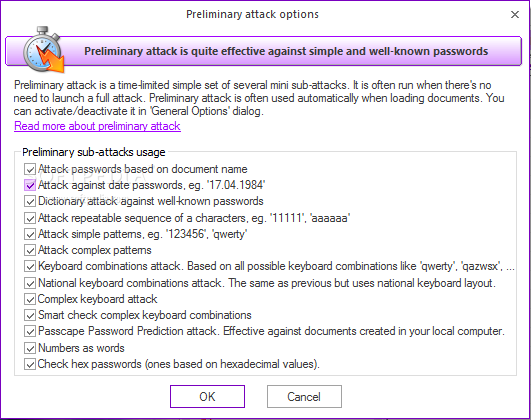This screenshot has height=420, width=531.
Task: Disable 'Complex keyboard attack' option
Action: pyautogui.click(x=30, y=299)
